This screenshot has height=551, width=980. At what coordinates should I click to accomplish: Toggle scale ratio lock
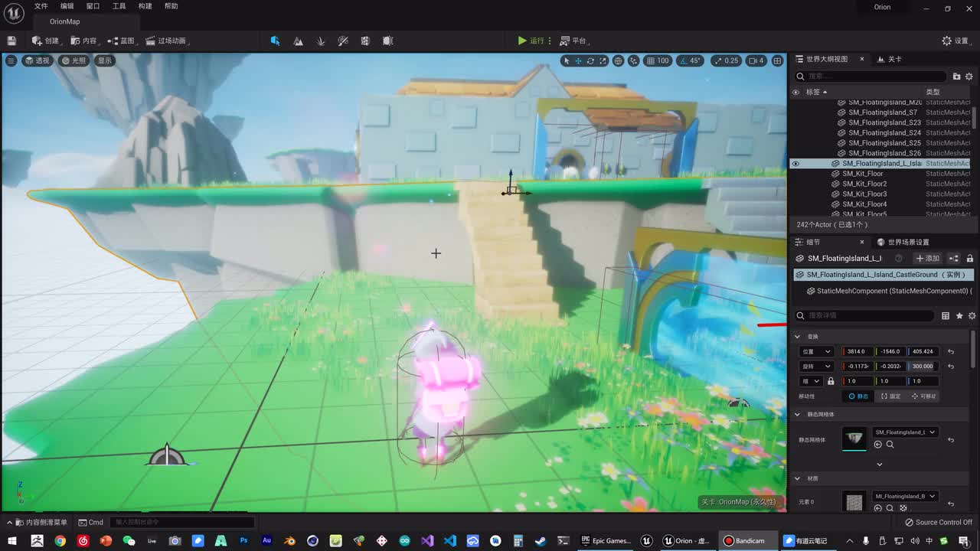831,381
